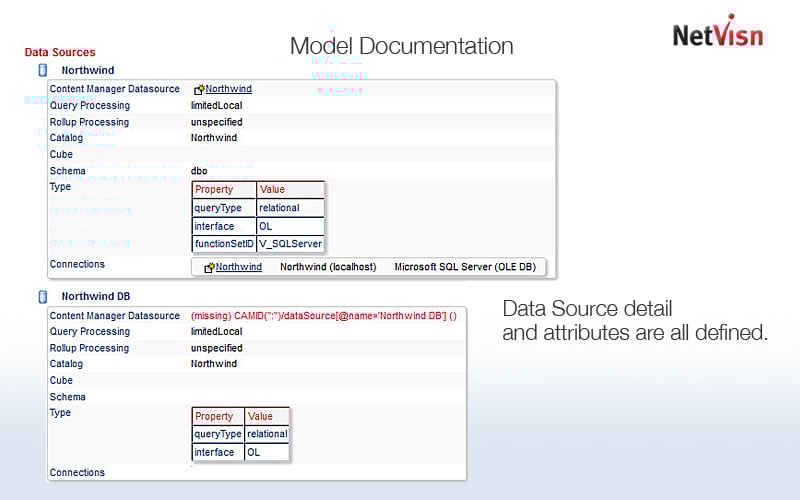The height and width of the screenshot is (500, 800).
Task: Click the database icon beside Northwind heading
Action: coord(43,70)
